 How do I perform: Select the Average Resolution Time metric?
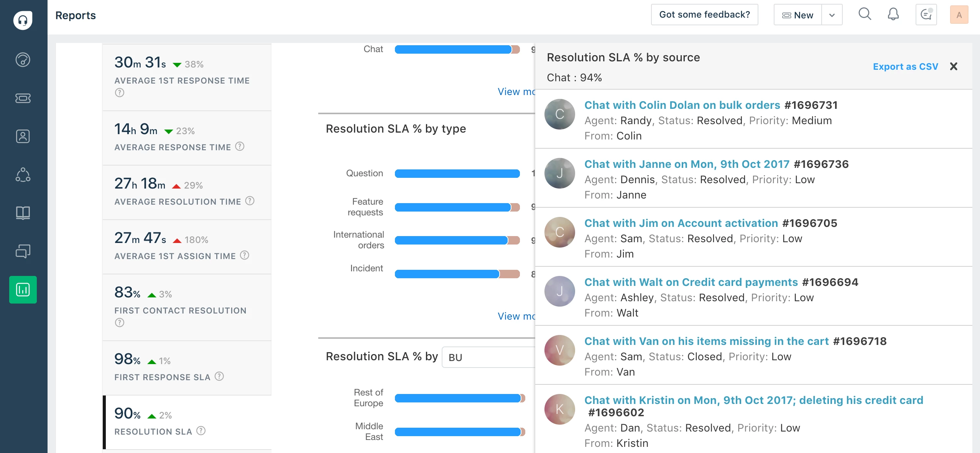point(187,192)
